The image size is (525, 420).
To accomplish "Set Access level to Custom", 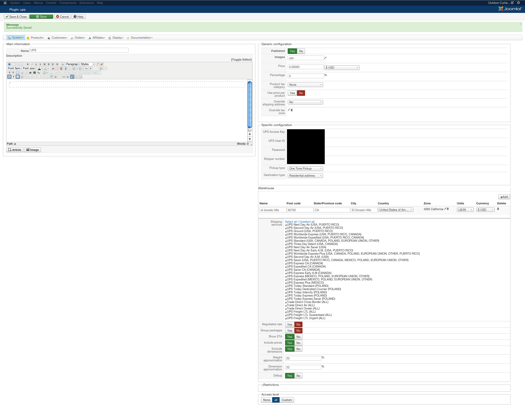I will coord(287,400).
